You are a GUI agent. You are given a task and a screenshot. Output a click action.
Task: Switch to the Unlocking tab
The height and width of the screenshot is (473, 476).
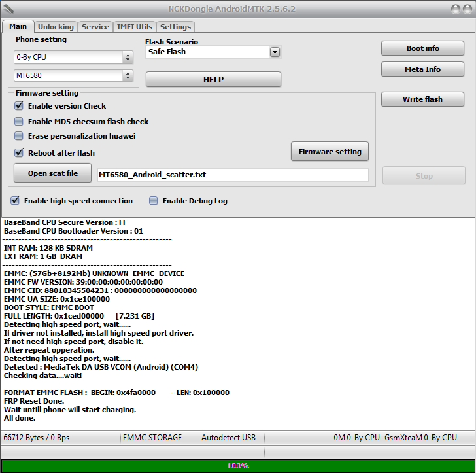tap(56, 27)
